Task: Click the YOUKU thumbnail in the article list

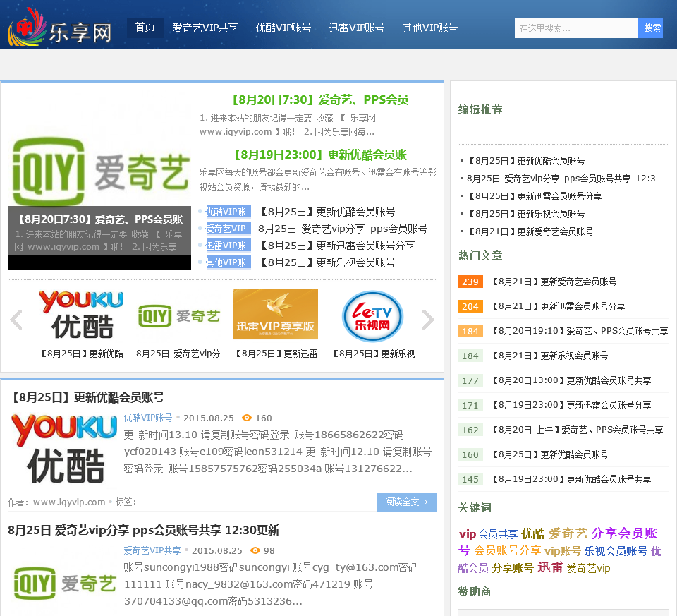Action: pyautogui.click(x=64, y=448)
